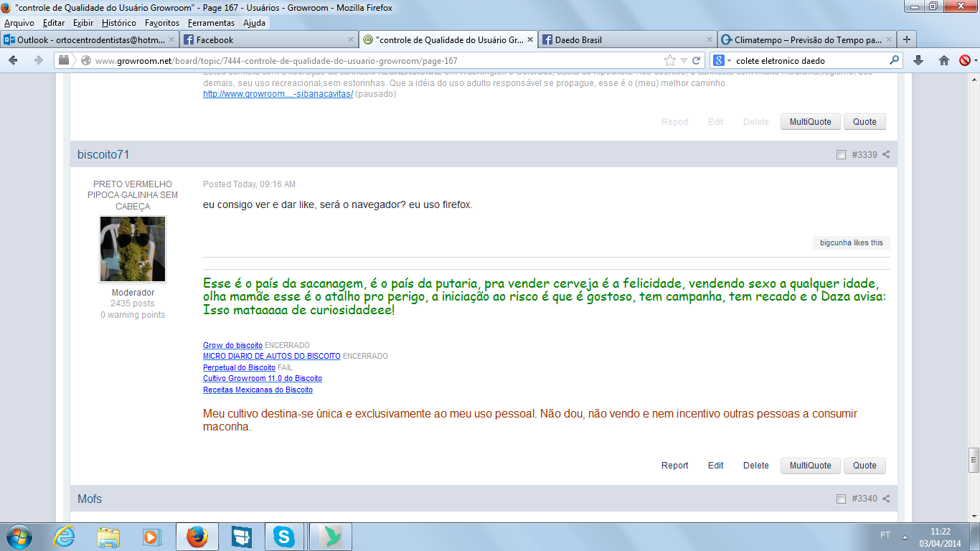The image size is (980, 551).
Task: Click MultiQuote on biscoito71's post
Action: [811, 466]
